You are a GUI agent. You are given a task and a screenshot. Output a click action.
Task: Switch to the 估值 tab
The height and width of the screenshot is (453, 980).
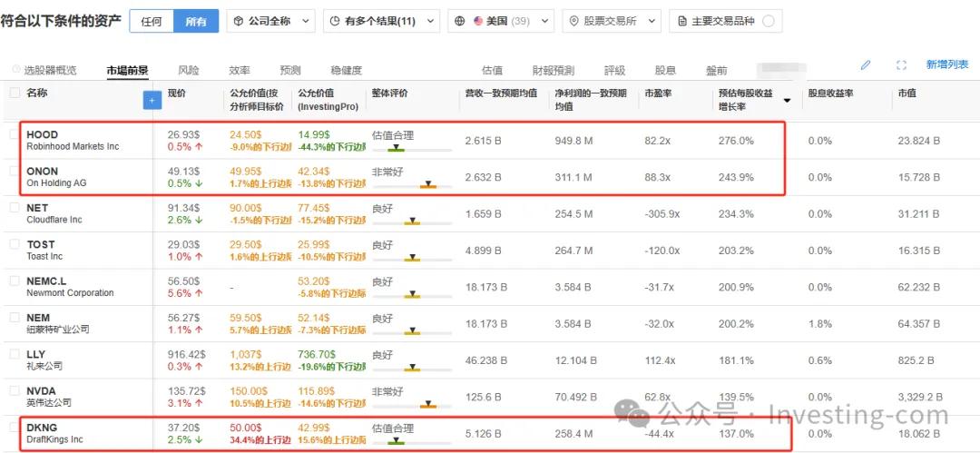492,71
